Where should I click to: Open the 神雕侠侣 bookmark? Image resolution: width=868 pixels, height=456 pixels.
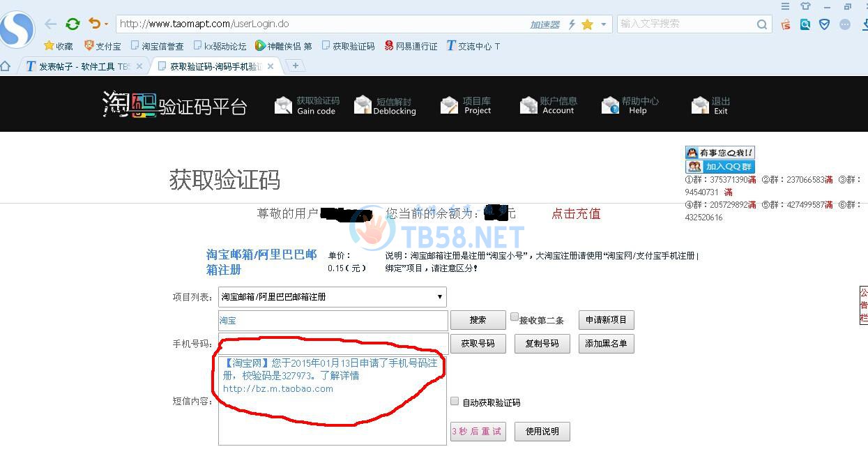click(x=283, y=46)
